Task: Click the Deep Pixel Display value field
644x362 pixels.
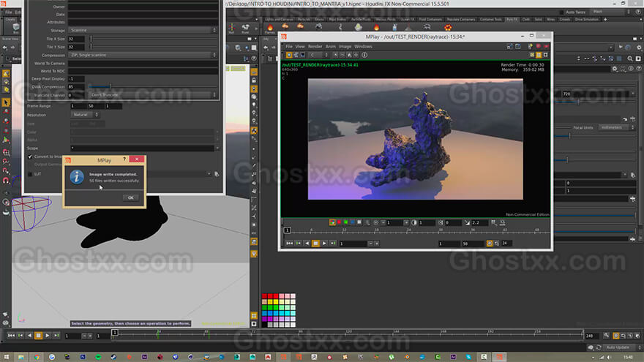Action: tap(77, 79)
